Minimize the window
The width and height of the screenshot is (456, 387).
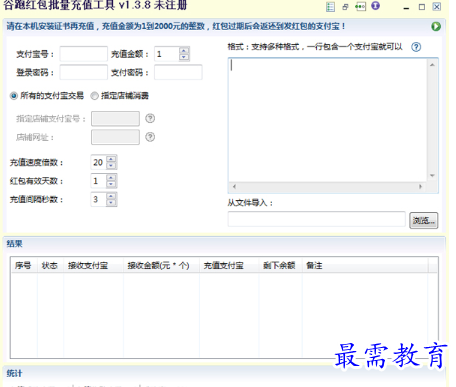pyautogui.click(x=406, y=7)
